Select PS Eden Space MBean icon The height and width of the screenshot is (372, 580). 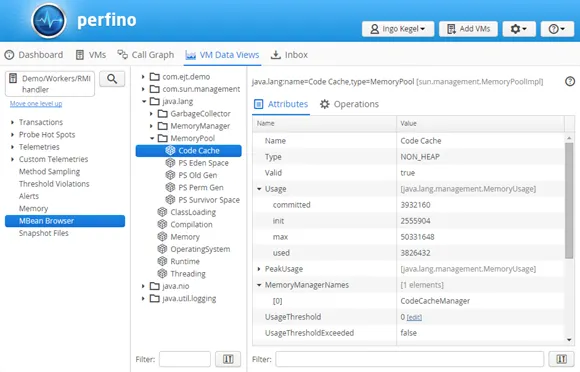click(x=170, y=163)
